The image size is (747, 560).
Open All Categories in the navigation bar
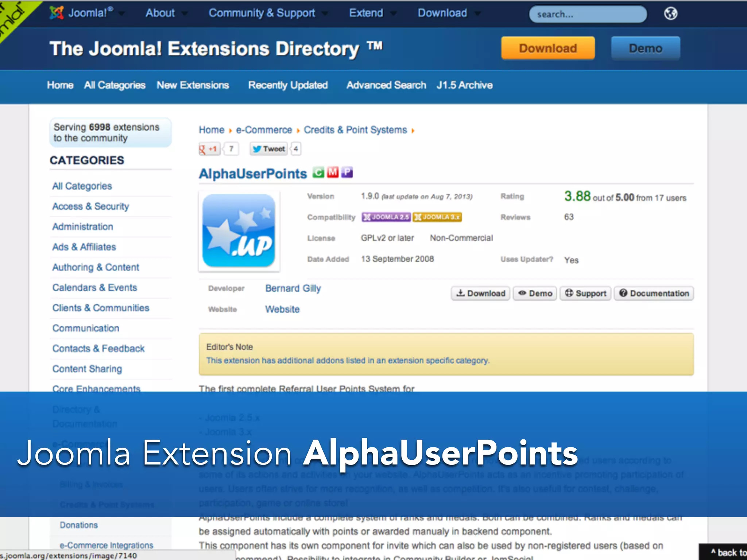tap(115, 85)
